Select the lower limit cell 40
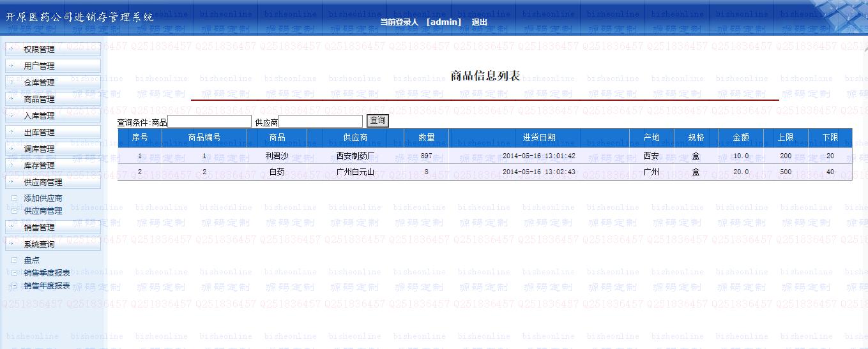Image resolution: width=868 pixels, height=349 pixels. [x=830, y=172]
